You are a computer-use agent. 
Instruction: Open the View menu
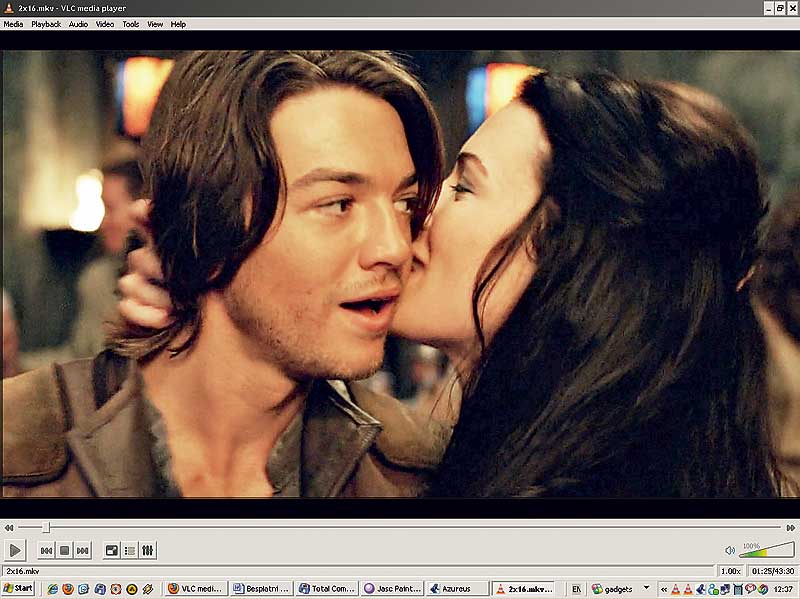155,24
